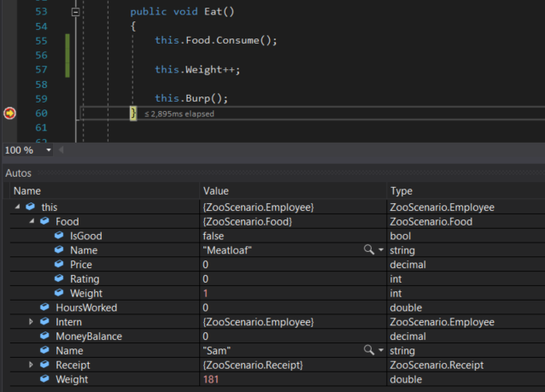The width and height of the screenshot is (545, 392).
Task: Click the property icon beside HoursWorked
Action: [x=44, y=307]
